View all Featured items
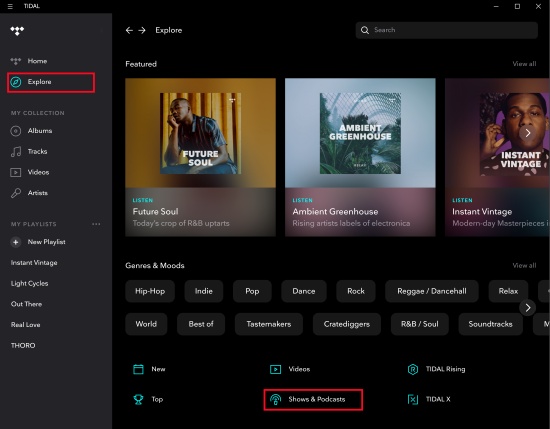The image size is (550, 429). point(524,64)
